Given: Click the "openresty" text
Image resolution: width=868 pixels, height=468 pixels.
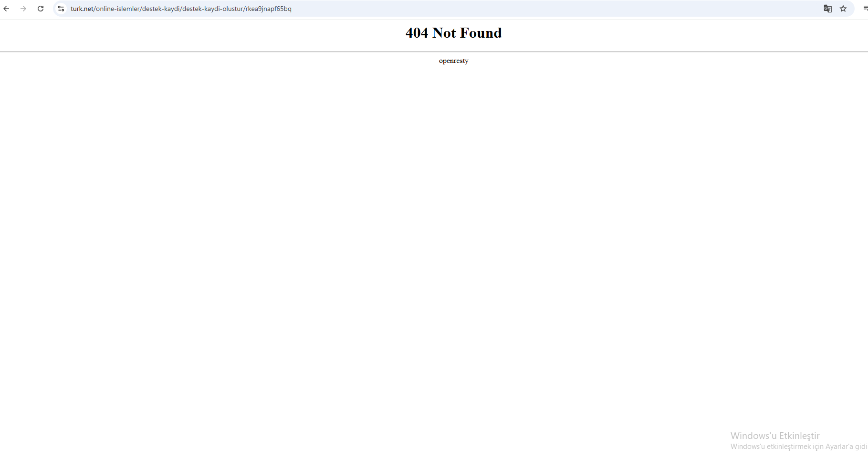Looking at the screenshot, I should 454,61.
